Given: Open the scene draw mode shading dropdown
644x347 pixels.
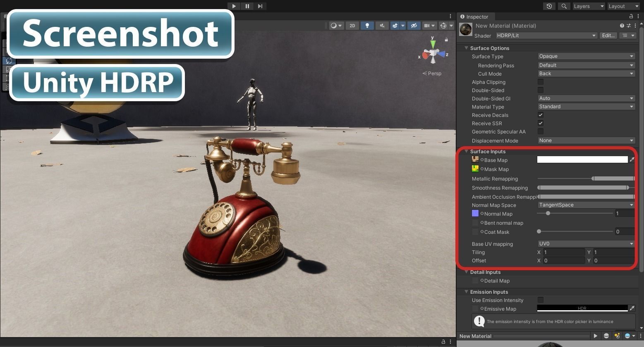Looking at the screenshot, I should click(336, 26).
